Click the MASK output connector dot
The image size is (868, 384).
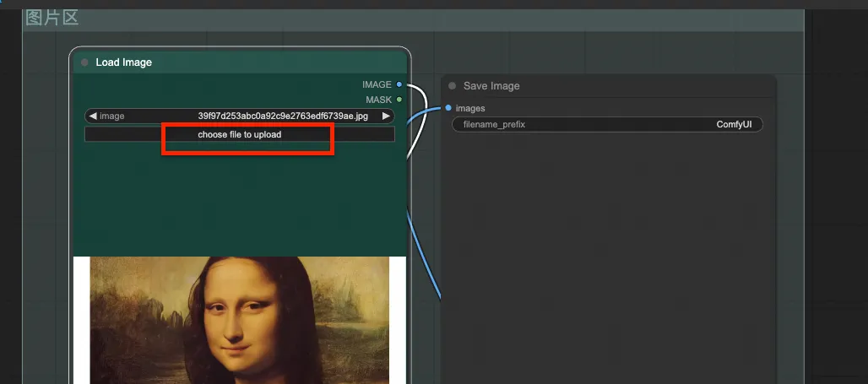click(x=399, y=100)
